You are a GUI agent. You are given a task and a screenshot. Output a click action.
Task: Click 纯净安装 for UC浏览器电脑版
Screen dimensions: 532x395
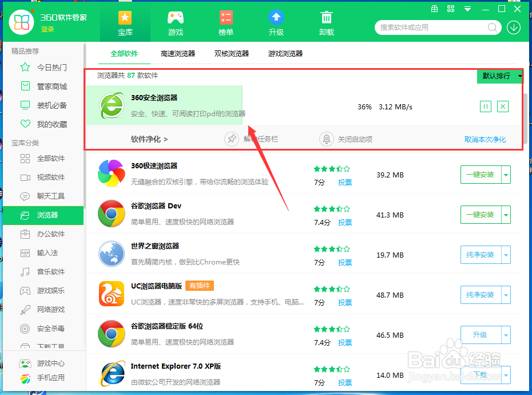(x=481, y=295)
